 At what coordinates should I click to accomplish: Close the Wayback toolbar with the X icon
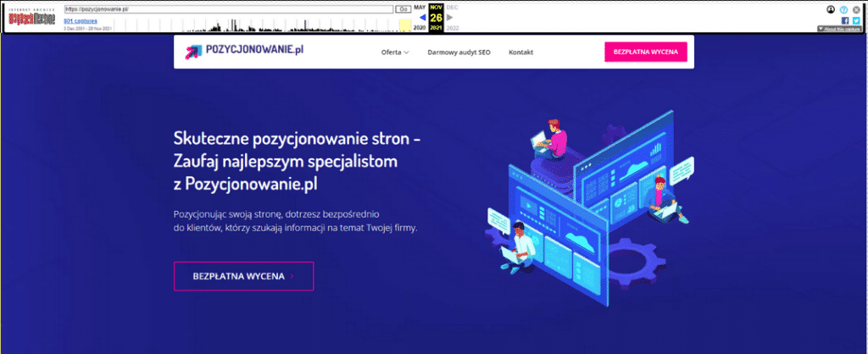(x=856, y=9)
